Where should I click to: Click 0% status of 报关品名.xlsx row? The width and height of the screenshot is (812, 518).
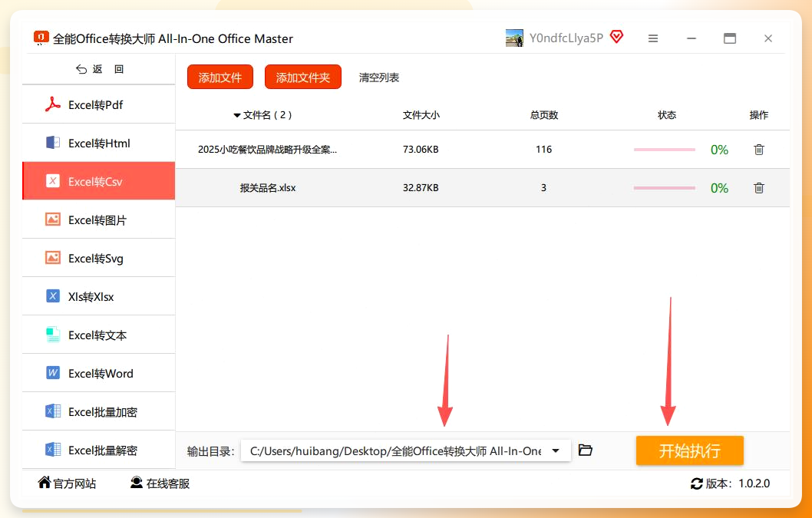[719, 188]
